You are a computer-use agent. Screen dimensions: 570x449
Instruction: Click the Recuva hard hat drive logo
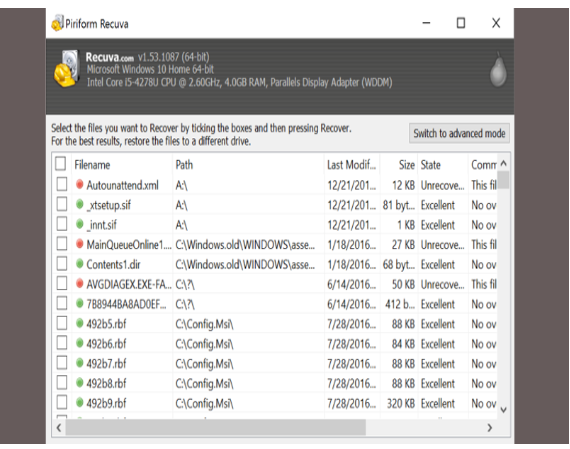click(67, 68)
